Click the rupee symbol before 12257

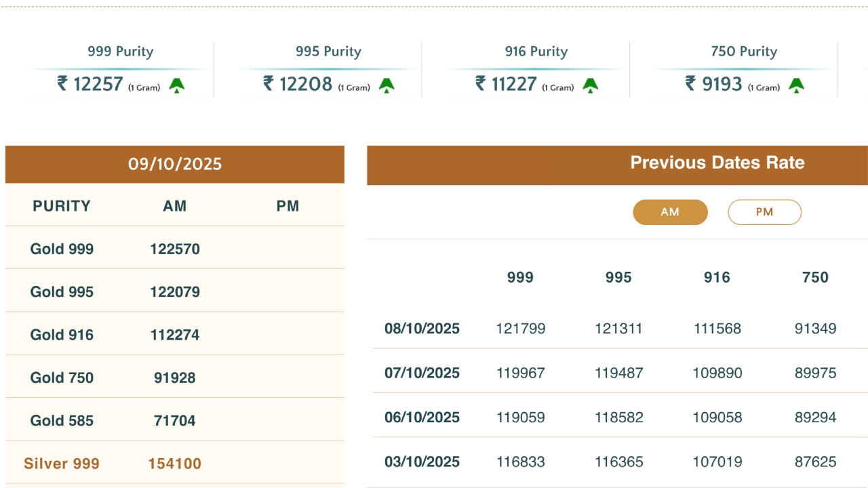pos(62,83)
